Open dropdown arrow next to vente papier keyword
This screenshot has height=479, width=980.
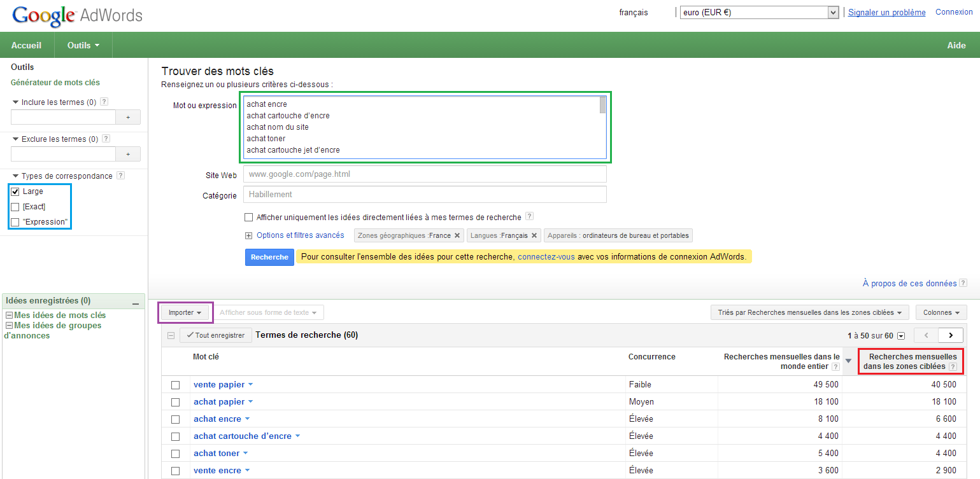[251, 385]
